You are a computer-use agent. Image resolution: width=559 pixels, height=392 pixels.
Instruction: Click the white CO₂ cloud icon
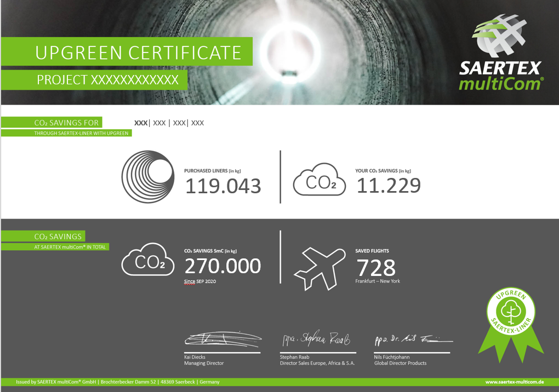point(148,259)
